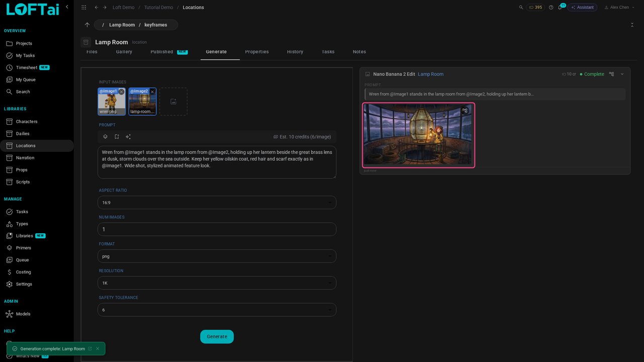Open the help question mark icon
This screenshot has height=362, width=644.
[551, 8]
